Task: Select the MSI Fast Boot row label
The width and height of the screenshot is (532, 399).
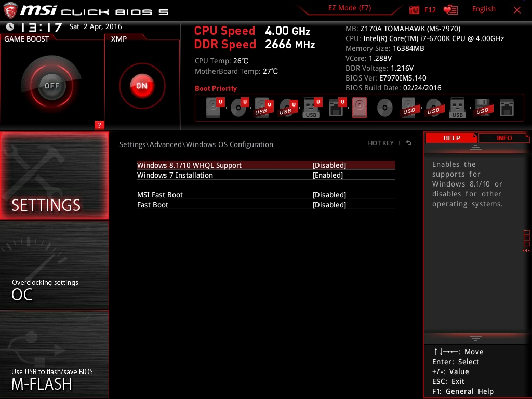Action: pos(160,195)
